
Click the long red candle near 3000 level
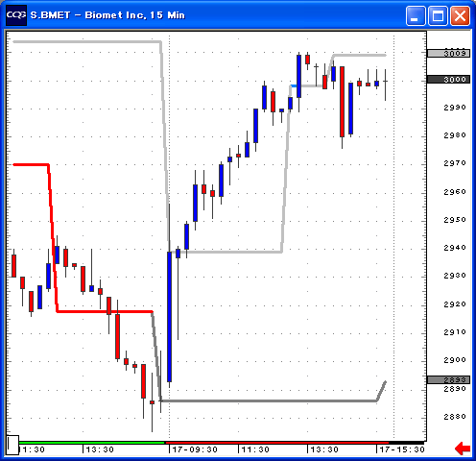point(342,102)
